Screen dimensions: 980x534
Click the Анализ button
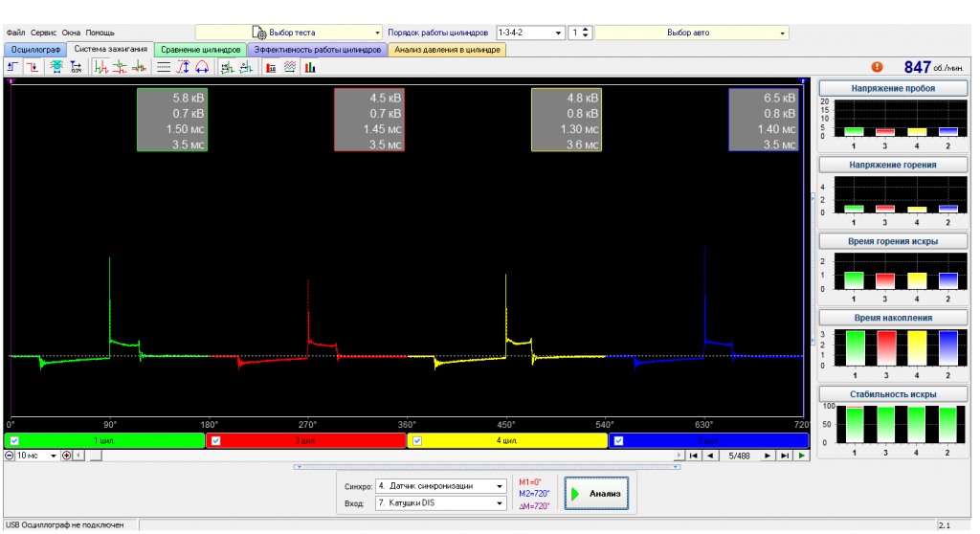pos(596,494)
